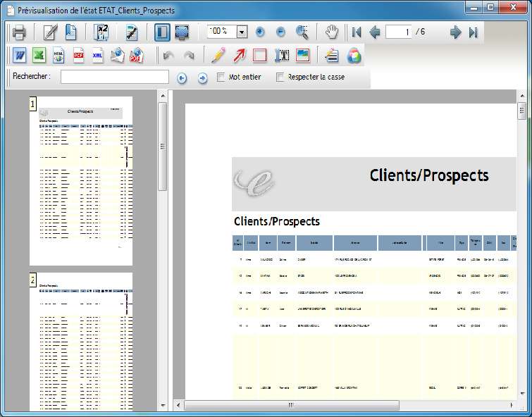Export the report as PDF
This screenshot has height=417, width=532.
click(79, 56)
